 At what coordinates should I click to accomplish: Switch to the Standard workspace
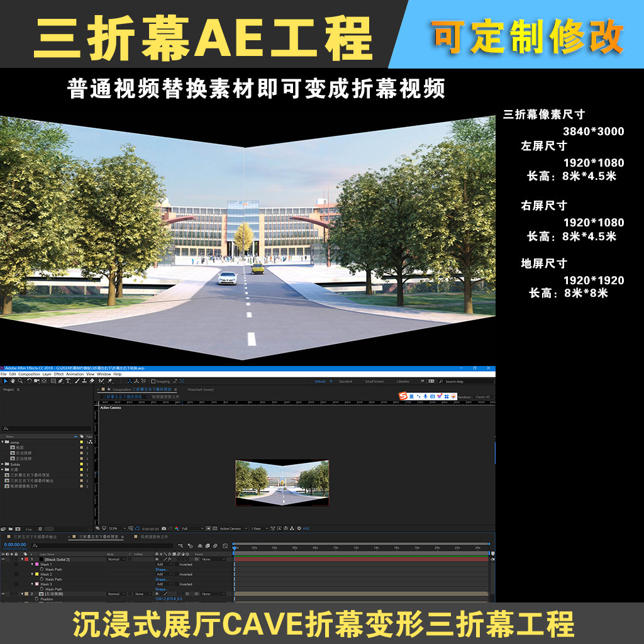pyautogui.click(x=345, y=381)
